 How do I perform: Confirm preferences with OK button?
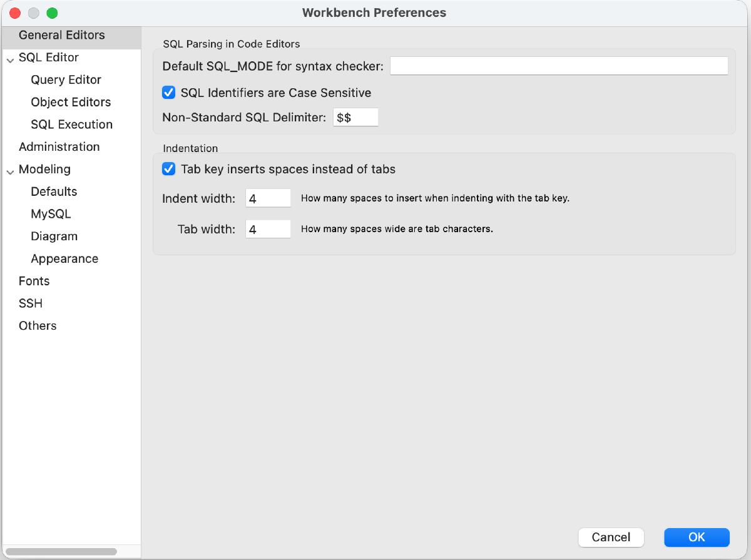697,537
